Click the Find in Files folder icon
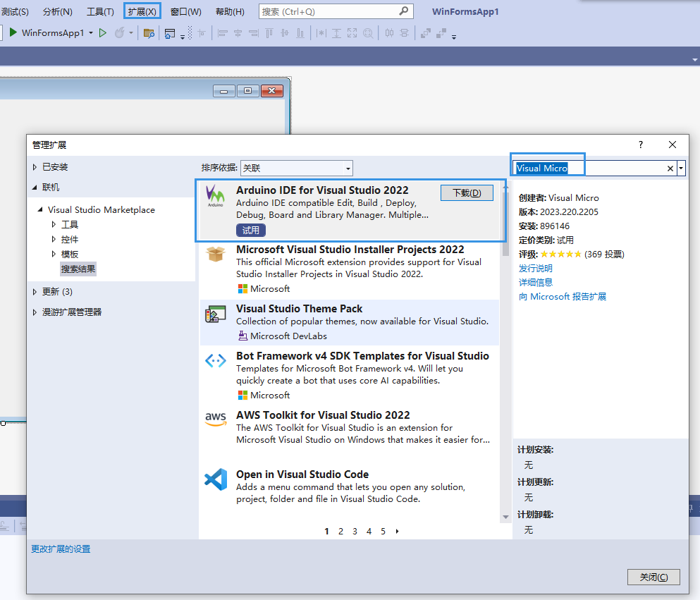The height and width of the screenshot is (600, 700). click(x=149, y=33)
